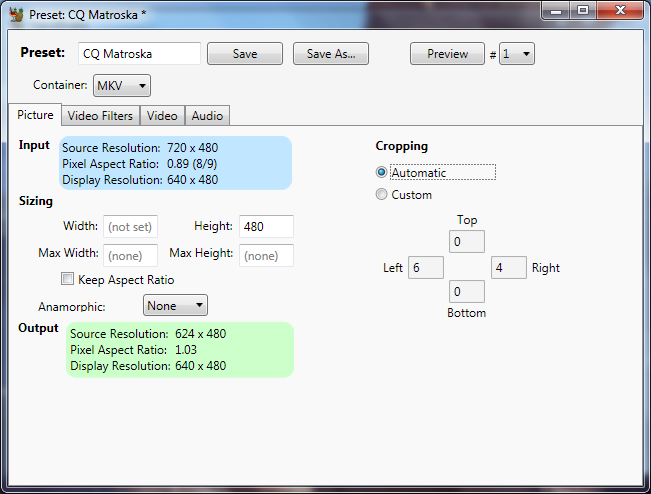Click the Keep Aspect Ratio label text
The width and height of the screenshot is (651, 494).
(x=126, y=279)
